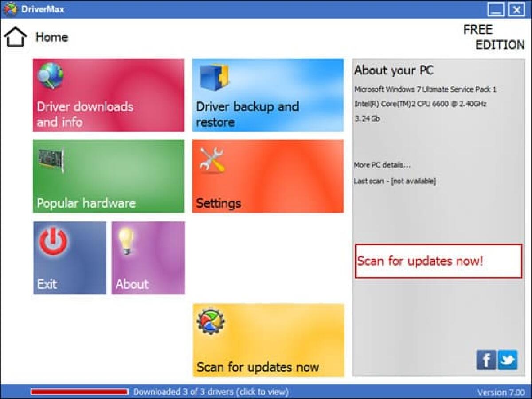Click the About your PC heading

tap(393, 70)
